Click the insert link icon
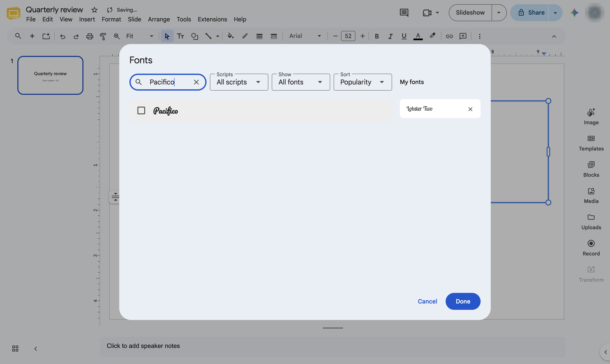Viewport: 610px width, 364px height. pyautogui.click(x=449, y=36)
